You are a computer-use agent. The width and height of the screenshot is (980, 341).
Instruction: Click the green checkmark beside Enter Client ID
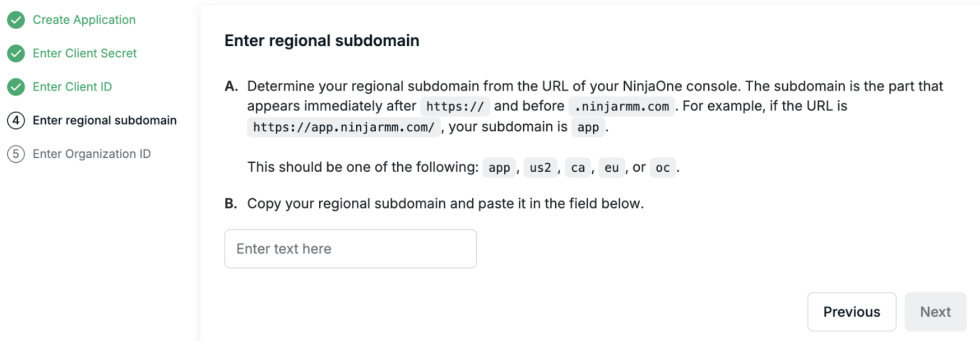16,87
